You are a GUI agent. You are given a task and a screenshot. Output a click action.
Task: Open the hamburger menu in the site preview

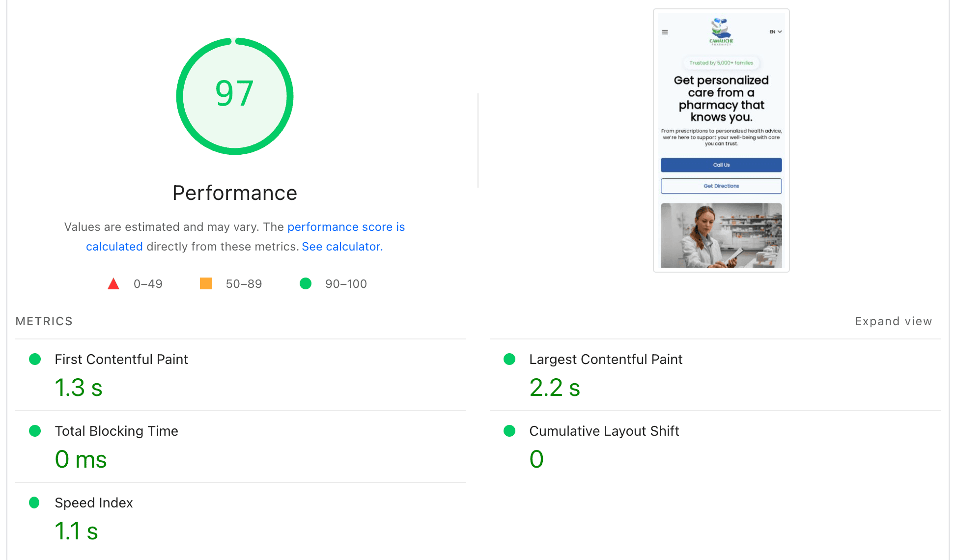point(665,31)
